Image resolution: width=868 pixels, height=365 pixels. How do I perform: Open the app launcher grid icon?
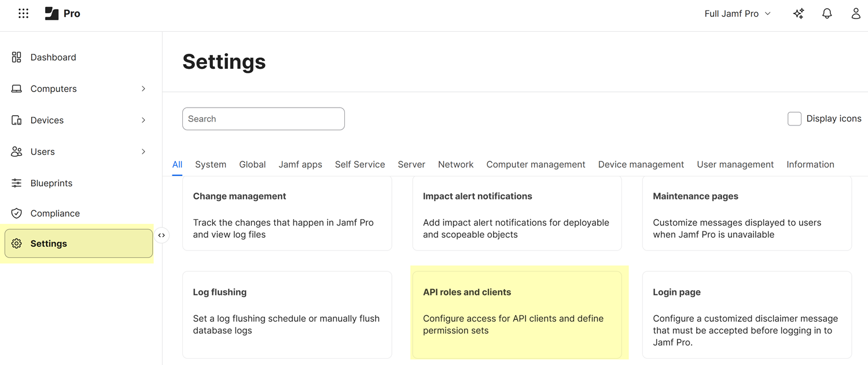pyautogui.click(x=23, y=13)
